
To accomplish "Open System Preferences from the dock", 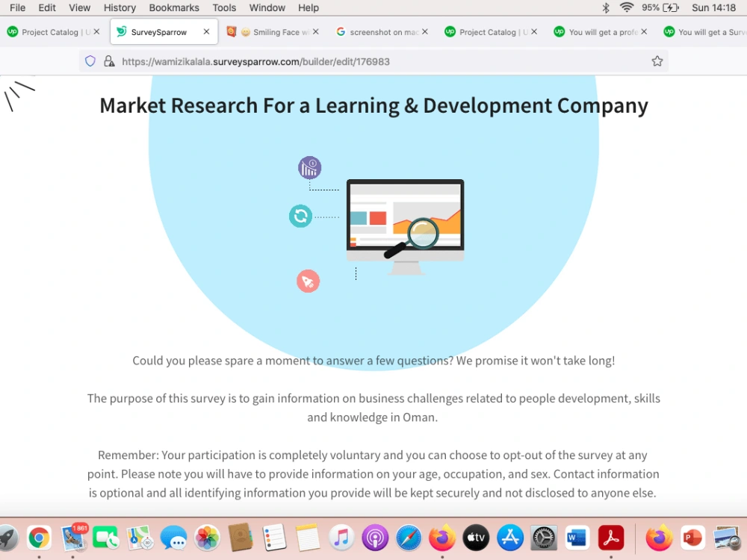I will 544,538.
